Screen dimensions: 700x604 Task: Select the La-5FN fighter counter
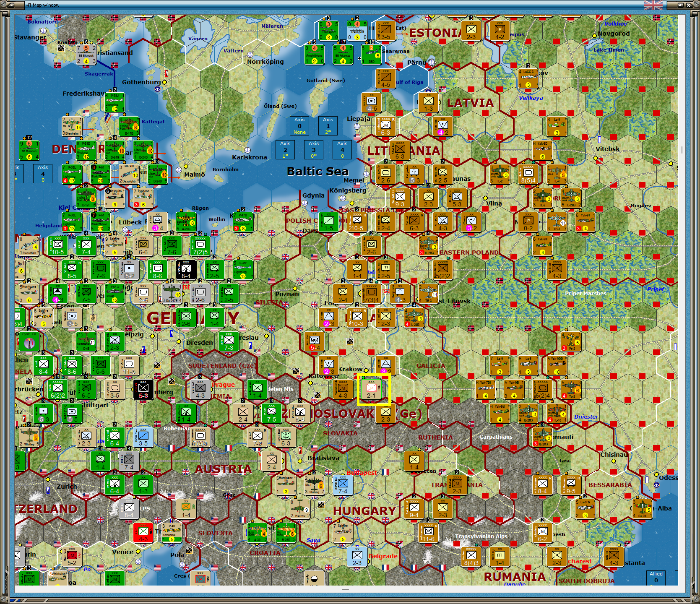[x=585, y=509]
